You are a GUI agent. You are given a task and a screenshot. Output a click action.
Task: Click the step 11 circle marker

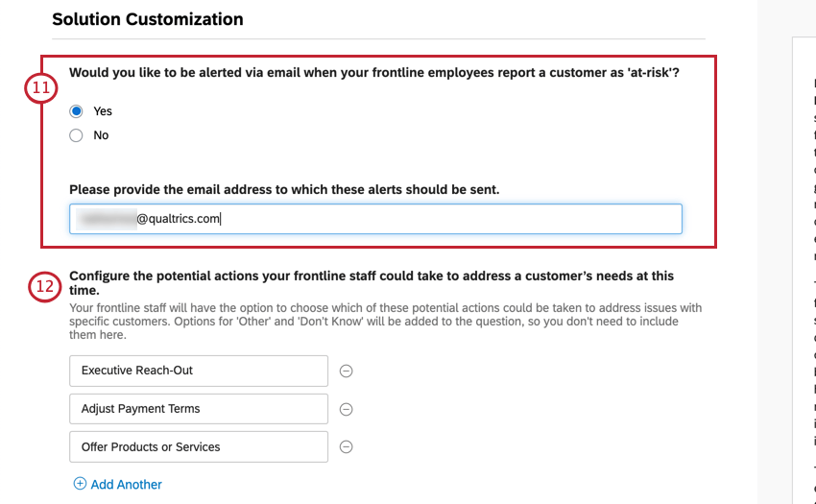41,88
